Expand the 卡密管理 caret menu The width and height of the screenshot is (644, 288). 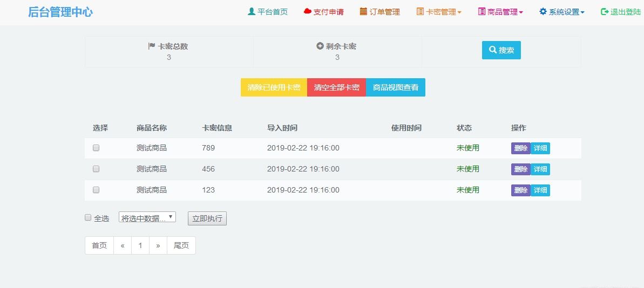point(459,13)
